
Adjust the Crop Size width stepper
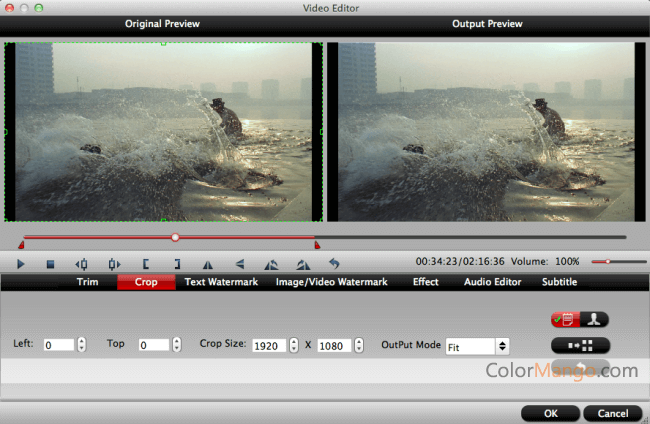[x=293, y=345]
